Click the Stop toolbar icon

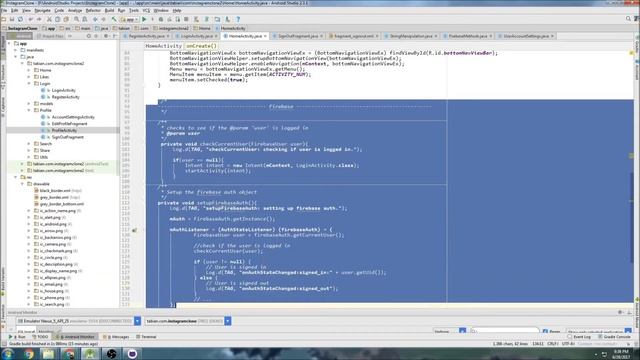[187, 19]
